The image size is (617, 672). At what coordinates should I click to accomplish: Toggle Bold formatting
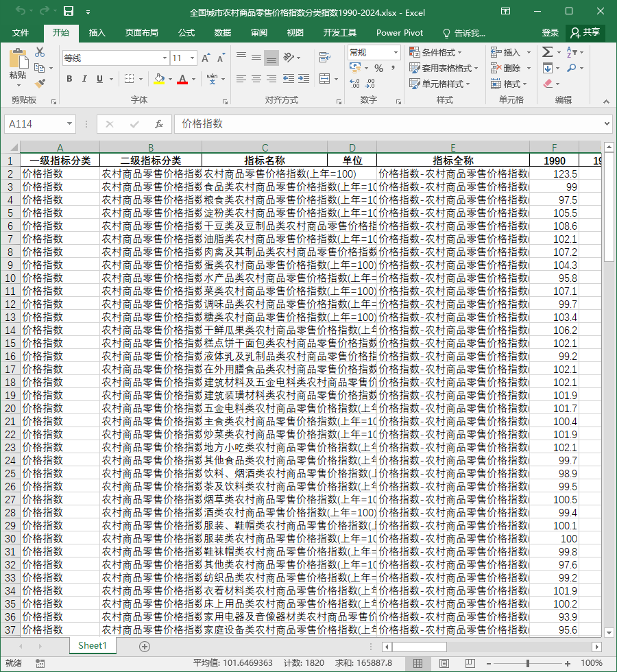[69, 79]
